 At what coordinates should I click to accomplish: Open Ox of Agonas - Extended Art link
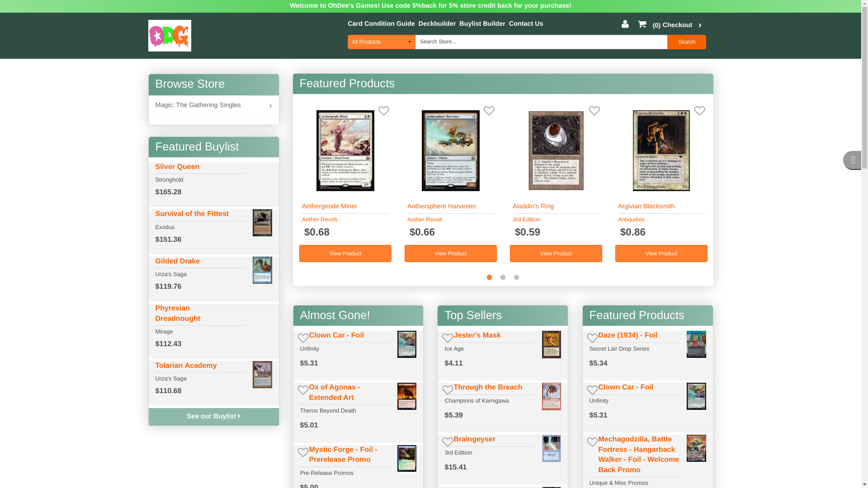click(335, 392)
